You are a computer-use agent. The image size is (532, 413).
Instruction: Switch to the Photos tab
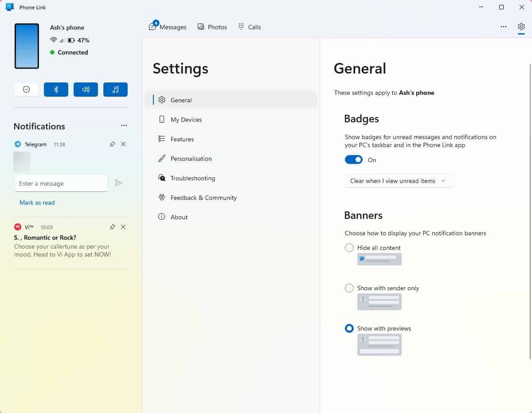pos(212,27)
